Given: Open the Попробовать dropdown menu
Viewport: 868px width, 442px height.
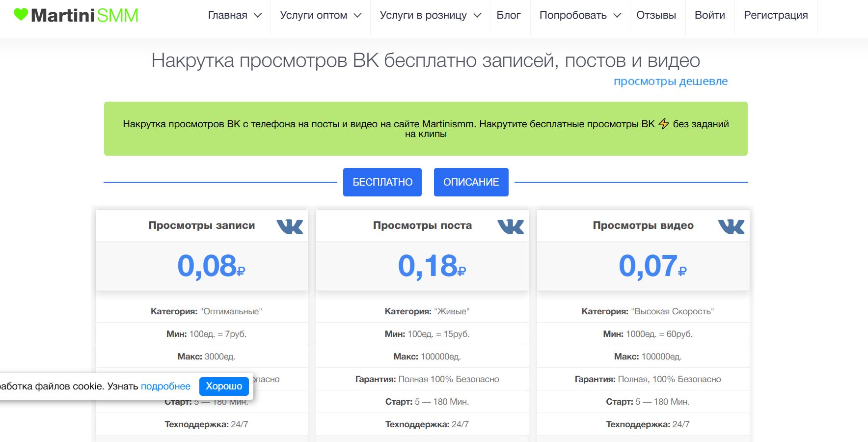Looking at the screenshot, I should coord(575,15).
